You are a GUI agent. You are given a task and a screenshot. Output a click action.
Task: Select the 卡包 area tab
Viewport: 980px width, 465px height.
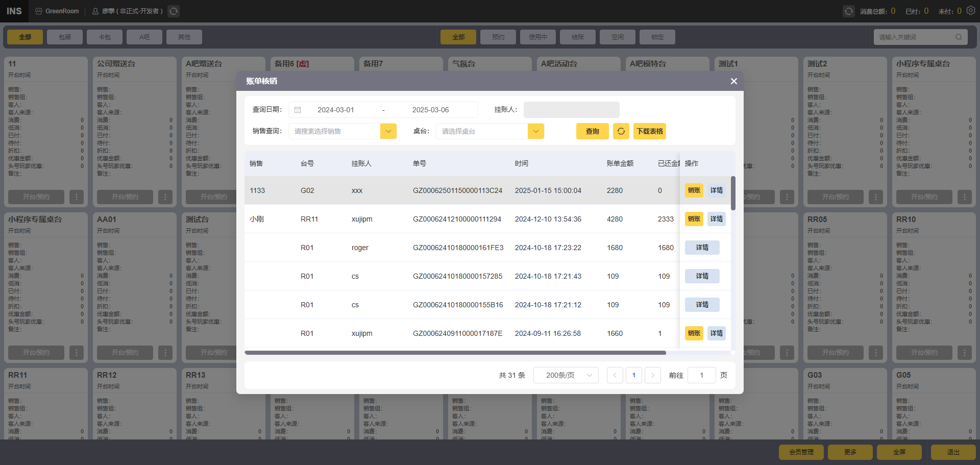[x=105, y=37]
